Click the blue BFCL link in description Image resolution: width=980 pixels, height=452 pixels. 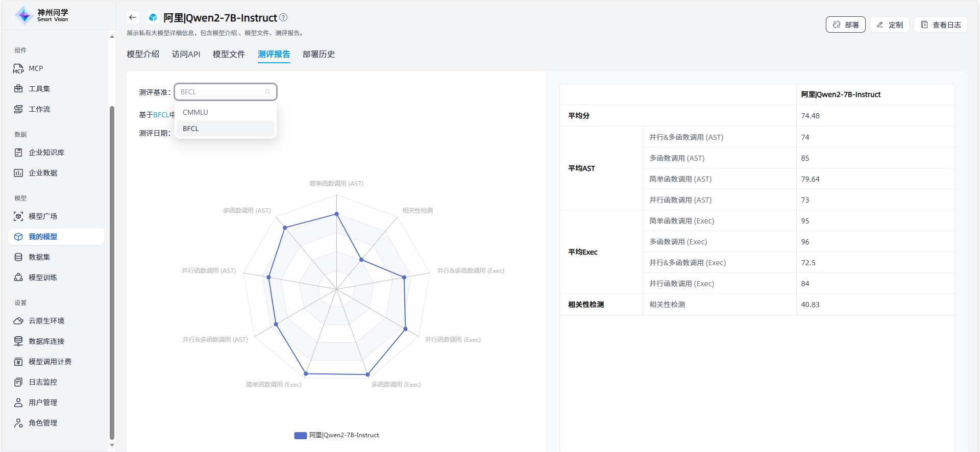click(161, 115)
